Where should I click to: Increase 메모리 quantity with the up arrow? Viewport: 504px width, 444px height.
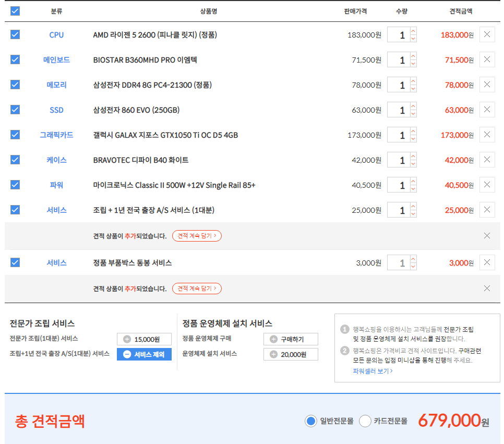tap(413, 81)
